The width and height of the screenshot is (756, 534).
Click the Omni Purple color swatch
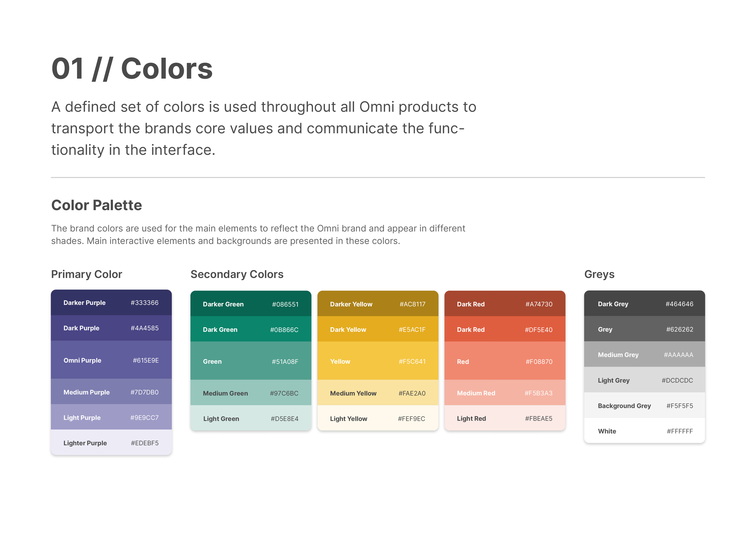click(x=111, y=360)
